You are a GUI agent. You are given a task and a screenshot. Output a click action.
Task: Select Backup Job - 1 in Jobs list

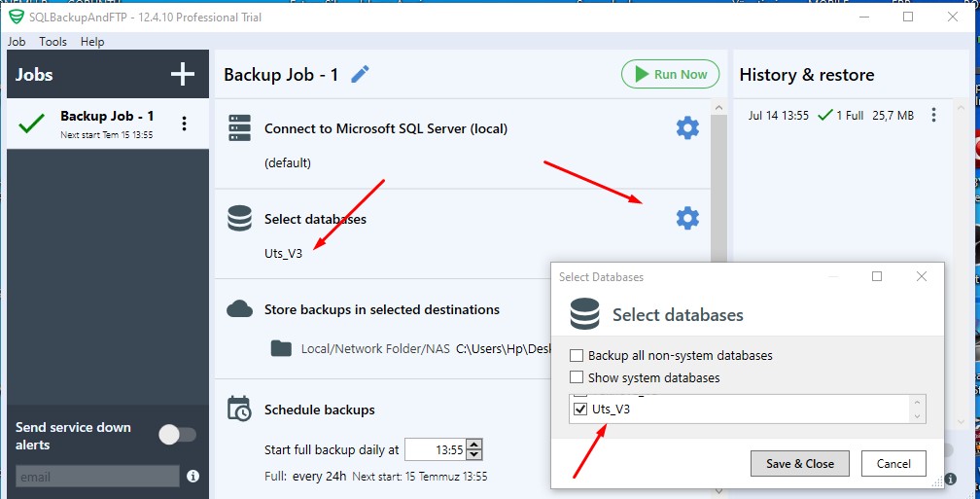(108, 124)
